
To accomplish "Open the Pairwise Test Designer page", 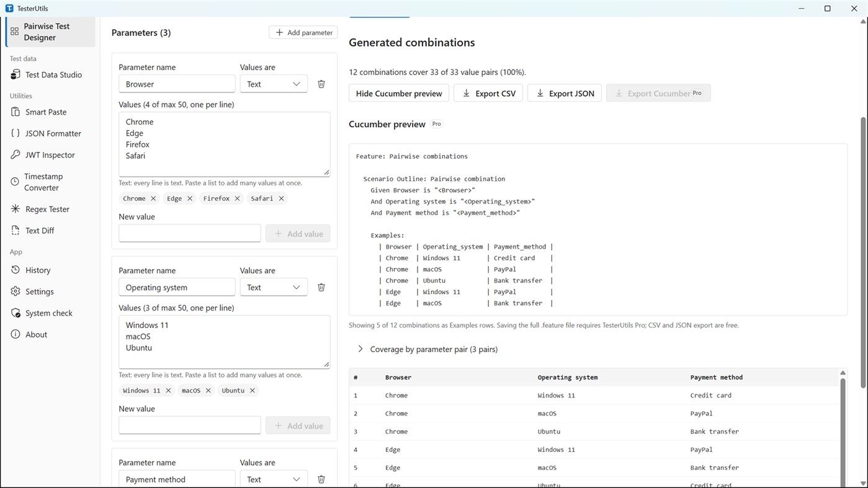I will click(x=50, y=32).
